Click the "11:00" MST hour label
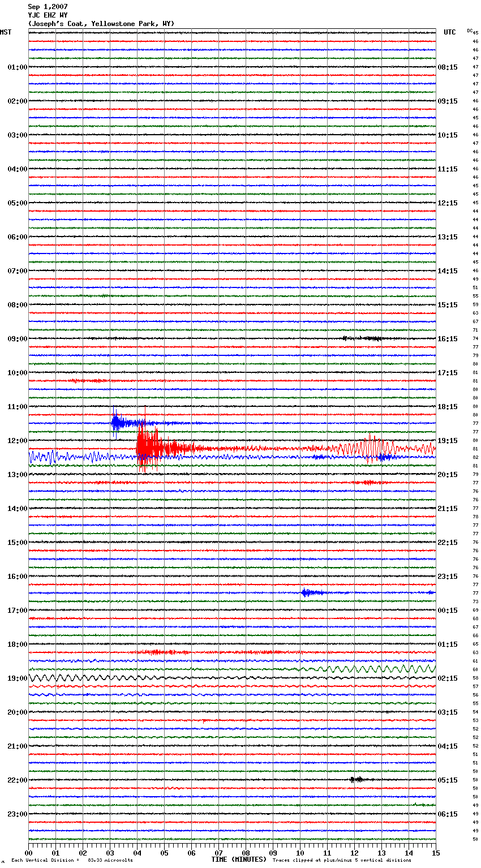 [x=17, y=407]
